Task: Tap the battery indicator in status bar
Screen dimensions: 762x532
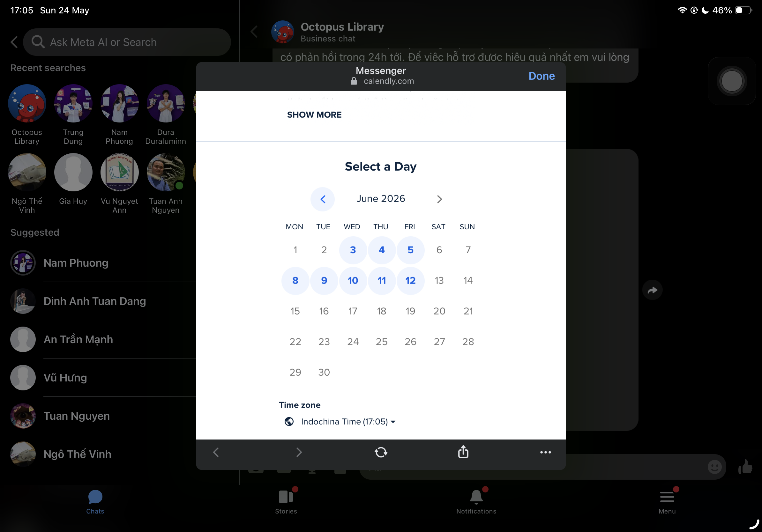Action: pos(744,10)
